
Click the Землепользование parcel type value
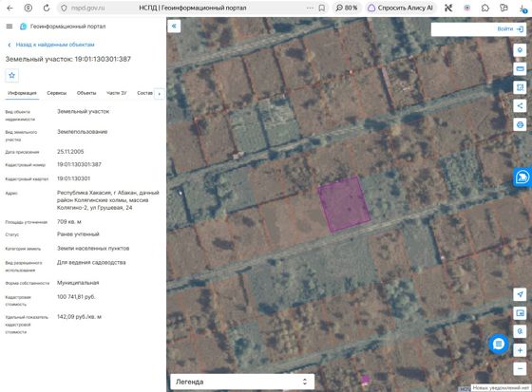[82, 132]
